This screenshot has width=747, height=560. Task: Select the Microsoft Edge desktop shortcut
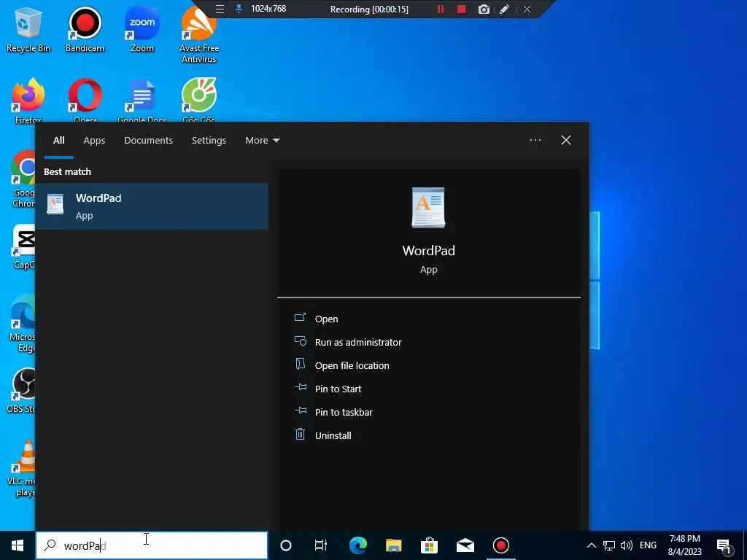pyautogui.click(x=23, y=323)
